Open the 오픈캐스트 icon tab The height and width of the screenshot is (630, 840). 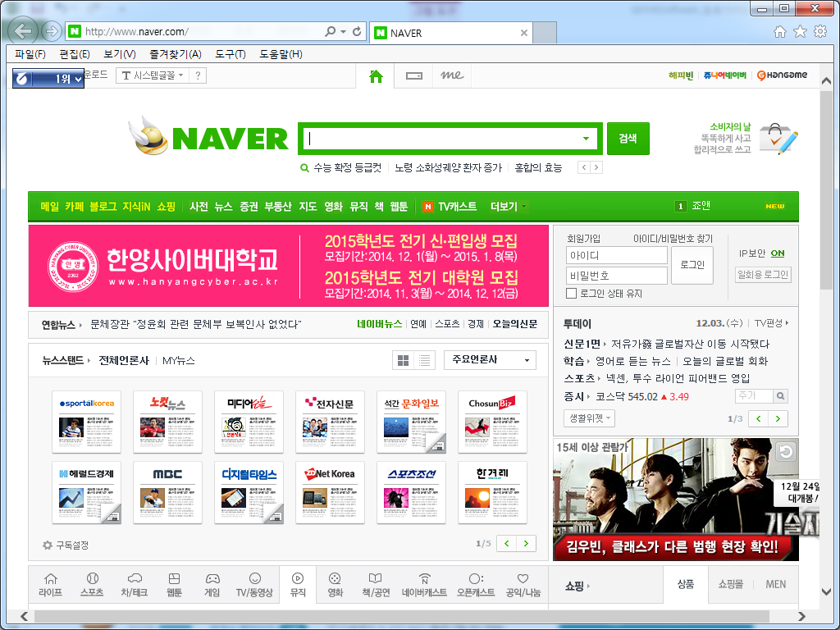[476, 584]
